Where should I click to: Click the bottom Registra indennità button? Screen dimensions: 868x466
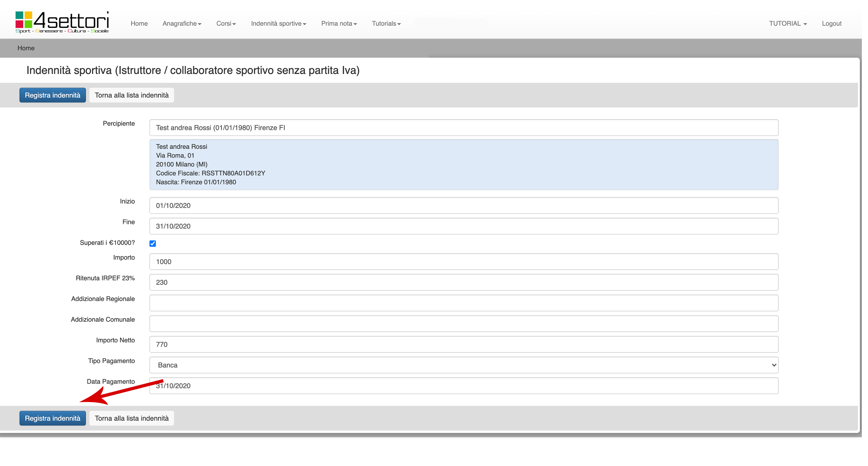53,418
